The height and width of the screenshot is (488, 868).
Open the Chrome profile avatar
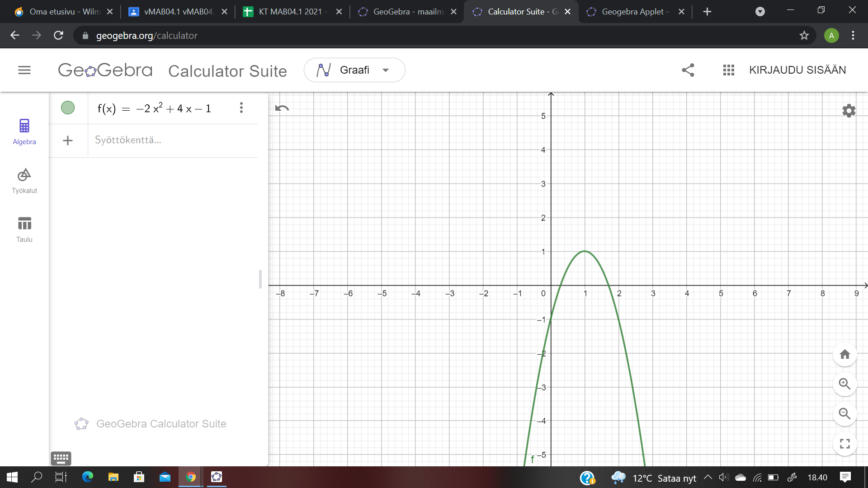click(831, 35)
